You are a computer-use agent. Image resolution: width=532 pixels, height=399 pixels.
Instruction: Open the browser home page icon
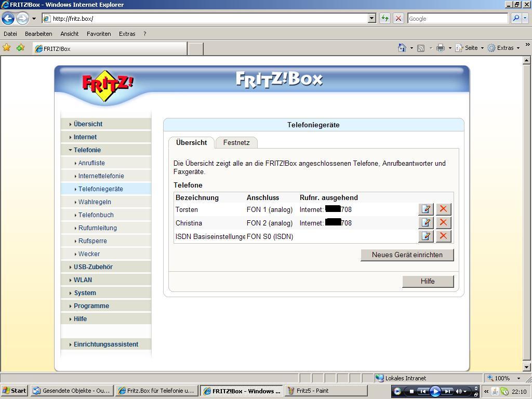click(402, 48)
